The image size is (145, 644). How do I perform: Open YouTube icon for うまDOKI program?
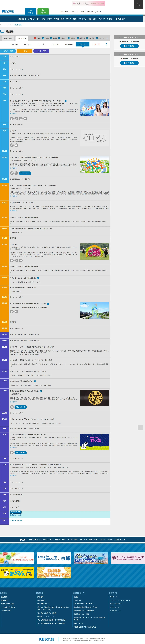coord(21,261)
